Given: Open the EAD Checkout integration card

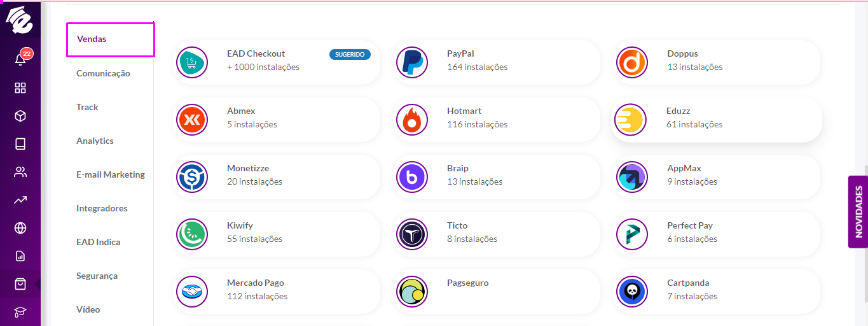Looking at the screenshot, I should [x=277, y=62].
